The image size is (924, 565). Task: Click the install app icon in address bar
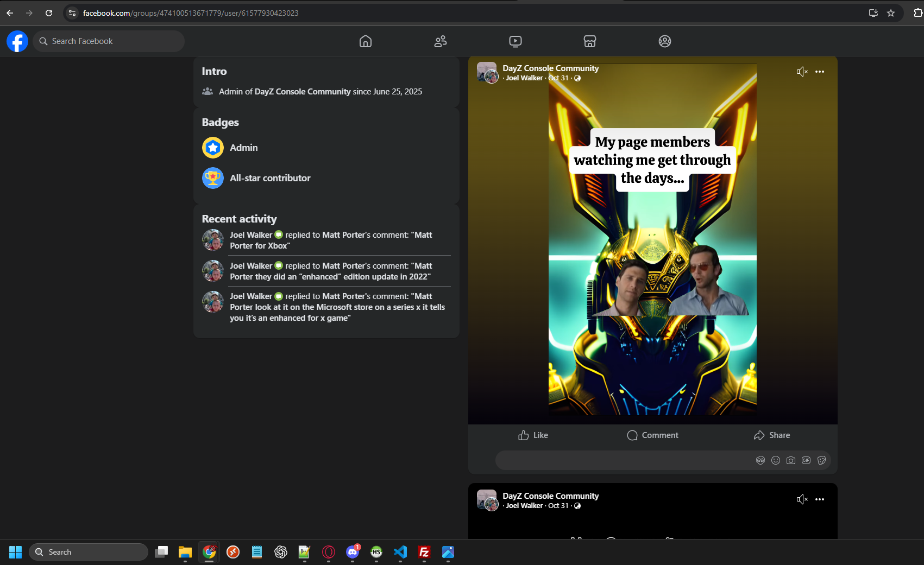[x=873, y=13]
